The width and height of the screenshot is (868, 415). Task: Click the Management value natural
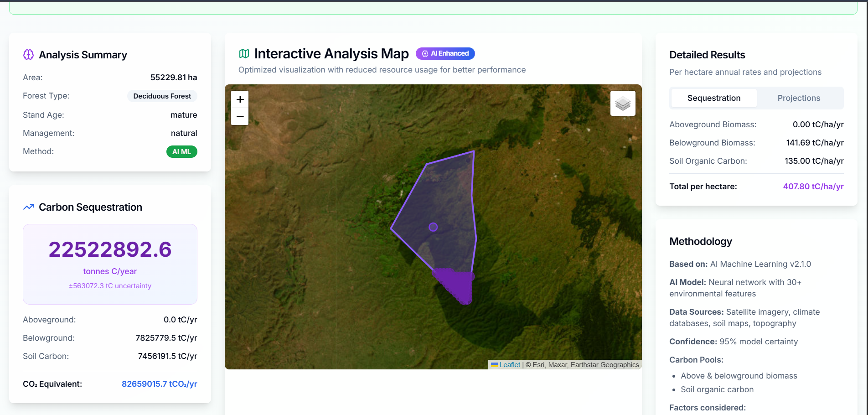pyautogui.click(x=184, y=133)
